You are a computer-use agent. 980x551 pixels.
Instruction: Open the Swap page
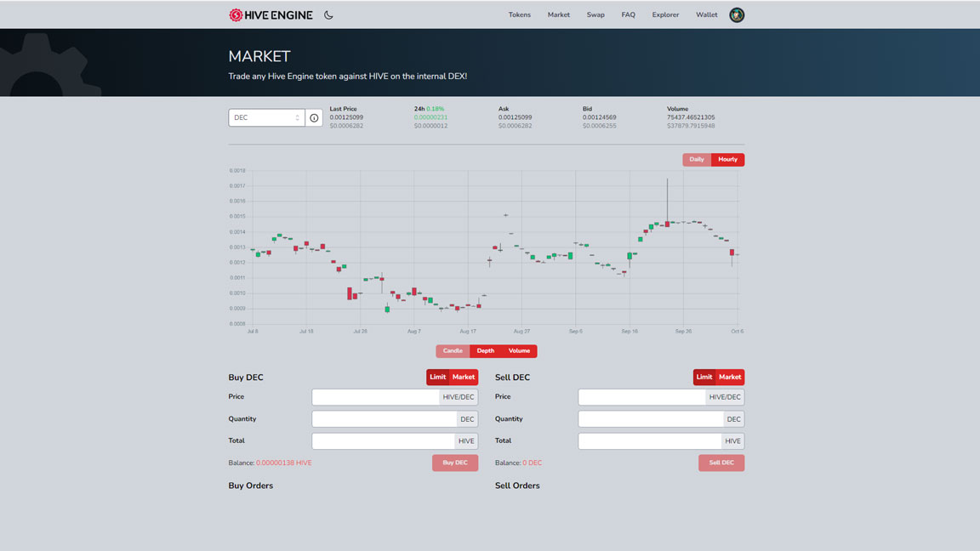click(x=595, y=15)
